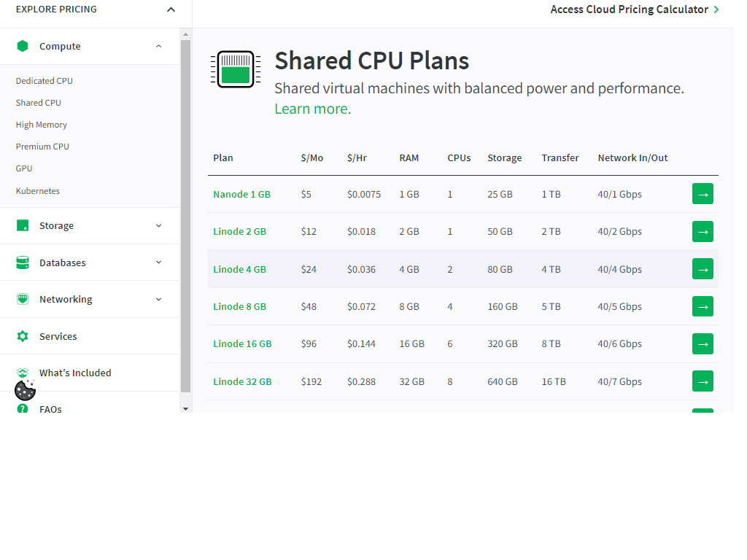Click the sidebar scrollbar down arrow

point(186,408)
